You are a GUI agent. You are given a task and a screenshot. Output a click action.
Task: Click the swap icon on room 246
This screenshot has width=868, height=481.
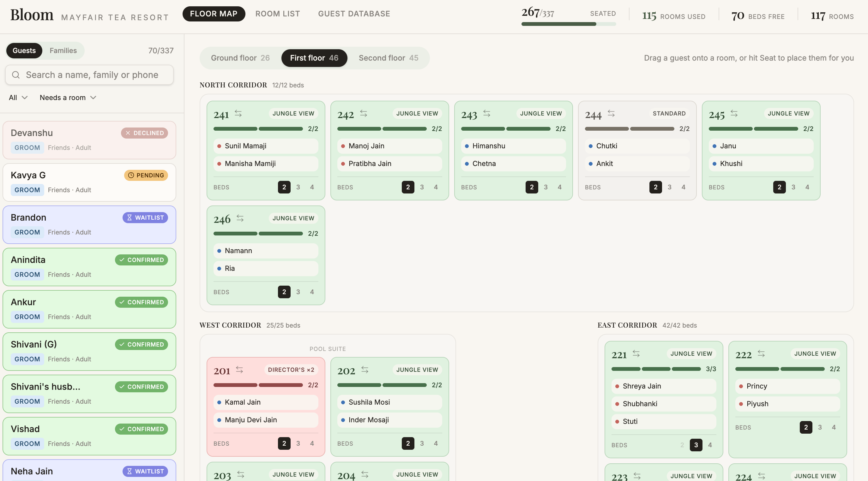(240, 218)
